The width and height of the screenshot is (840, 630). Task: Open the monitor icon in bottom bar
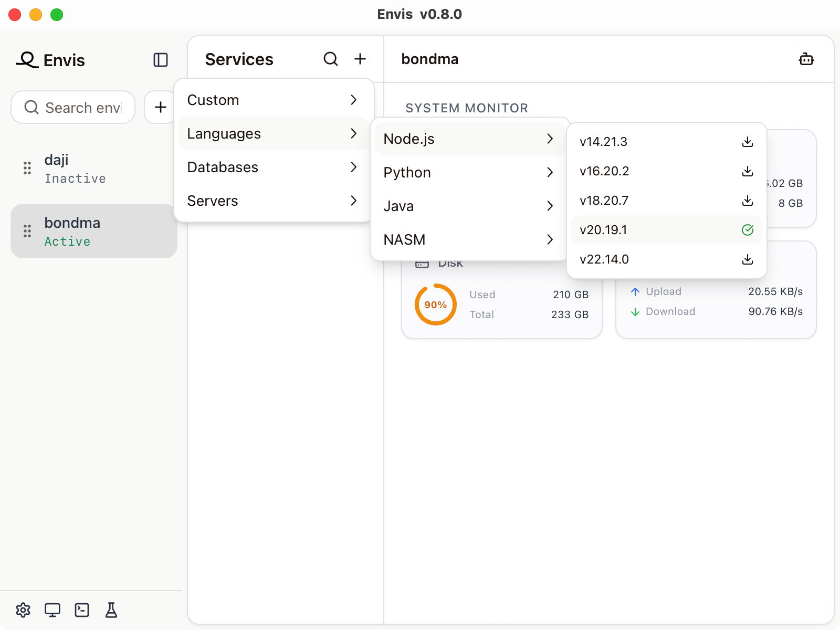point(52,610)
